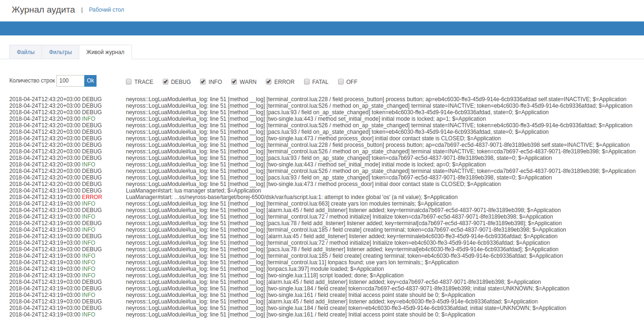
Task: Enable the TRACE log level checkbox
Action: (129, 82)
